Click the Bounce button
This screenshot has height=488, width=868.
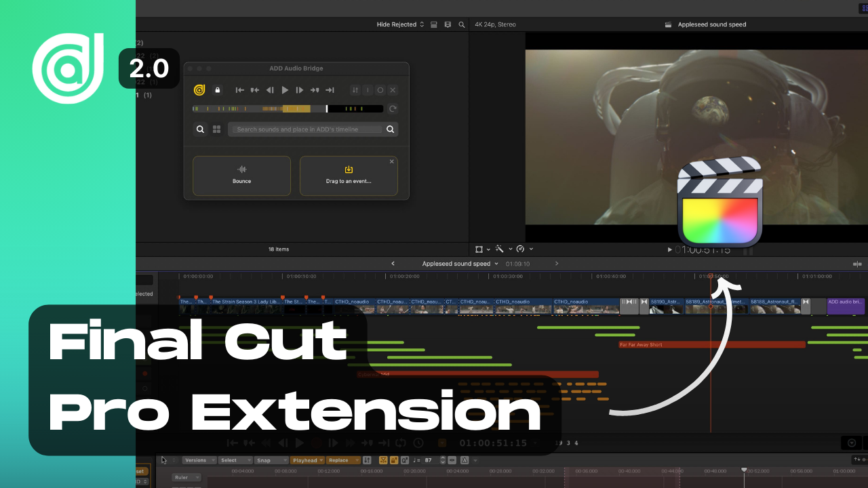point(241,176)
